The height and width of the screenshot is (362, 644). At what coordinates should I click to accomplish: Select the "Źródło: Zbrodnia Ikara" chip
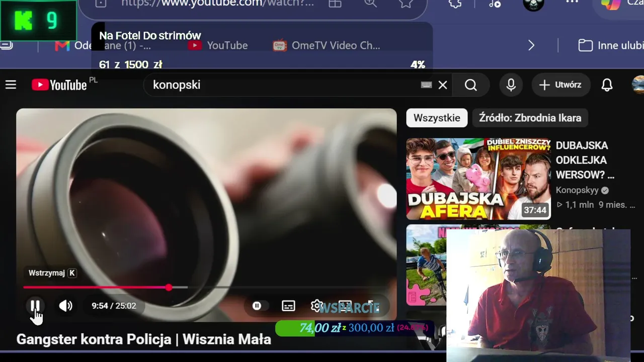(x=530, y=118)
